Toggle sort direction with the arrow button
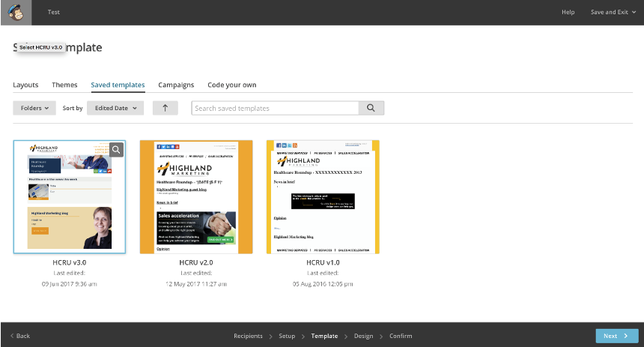This screenshot has height=347, width=644. pos(165,108)
